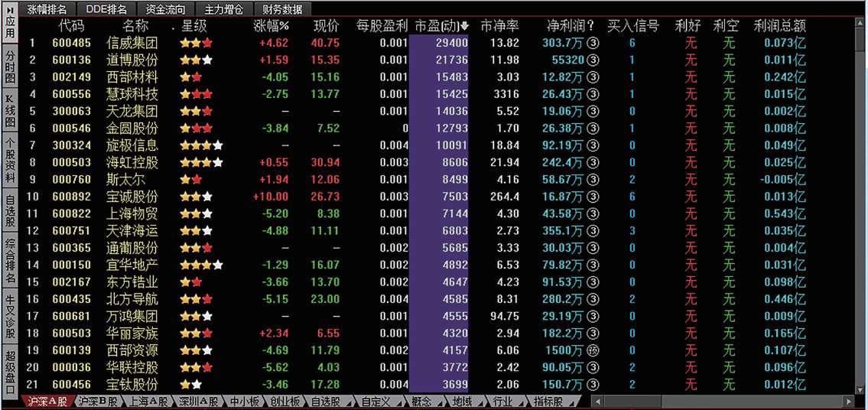This screenshot has width=868, height=410.
Task: Open the 深圳A股 bottom tab
Action: [198, 402]
